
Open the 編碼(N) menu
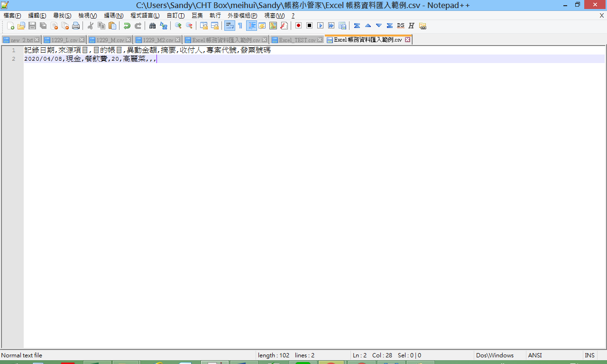click(114, 16)
